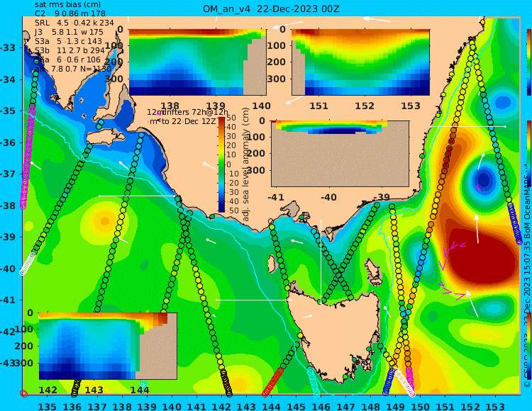Click the red circle marker in the bottom-left map corner
Image resolution: width=532 pixels, height=411 pixels.
pos(23,393)
